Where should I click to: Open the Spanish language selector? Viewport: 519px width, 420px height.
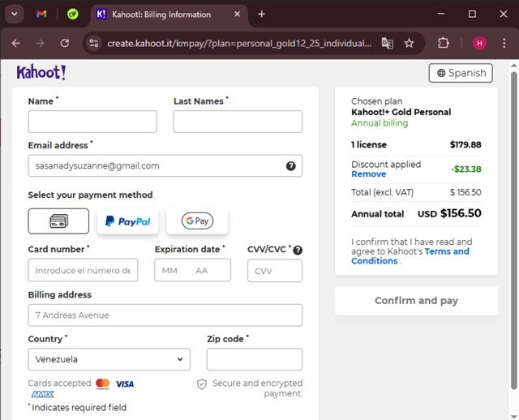[461, 73]
